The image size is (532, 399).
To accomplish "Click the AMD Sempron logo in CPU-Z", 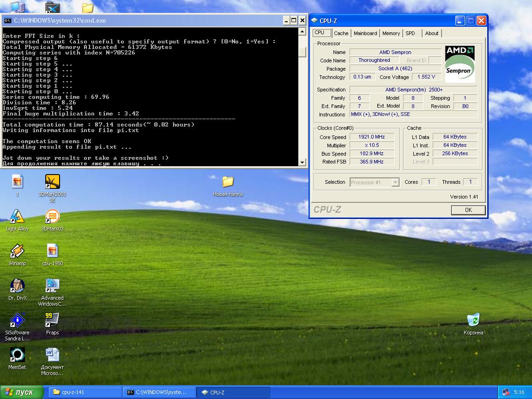I will (460, 64).
